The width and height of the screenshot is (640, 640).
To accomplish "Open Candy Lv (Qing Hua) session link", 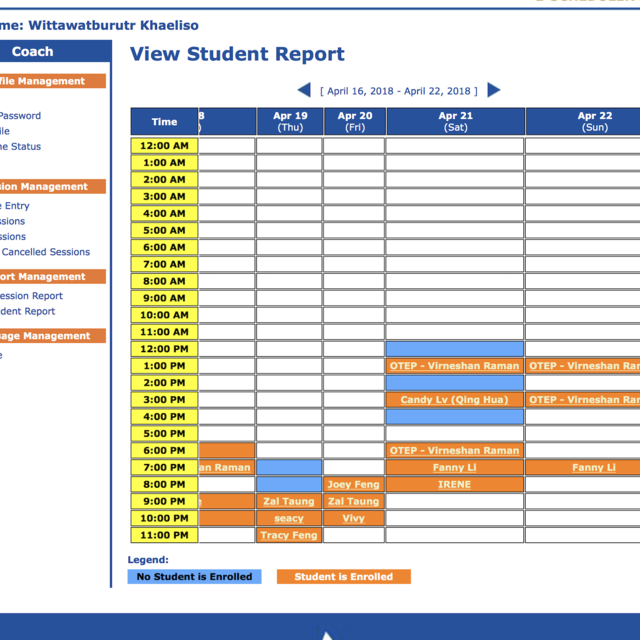I will click(x=454, y=400).
